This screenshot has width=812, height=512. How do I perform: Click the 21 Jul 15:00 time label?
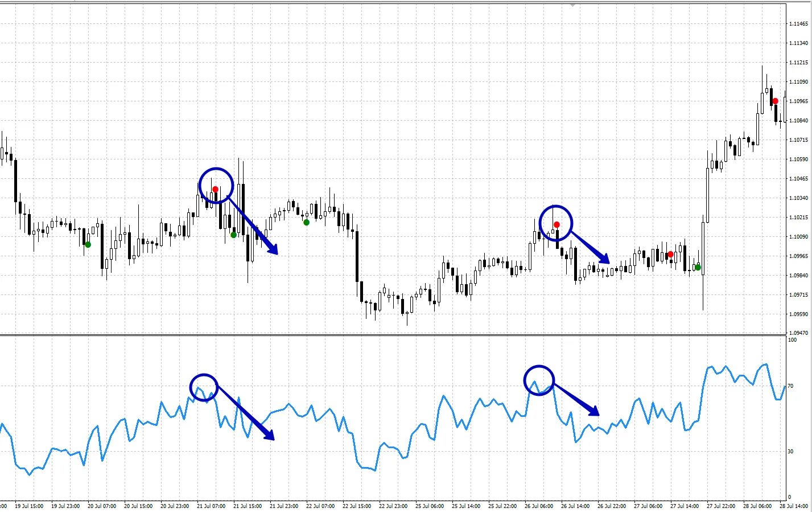pos(248,506)
